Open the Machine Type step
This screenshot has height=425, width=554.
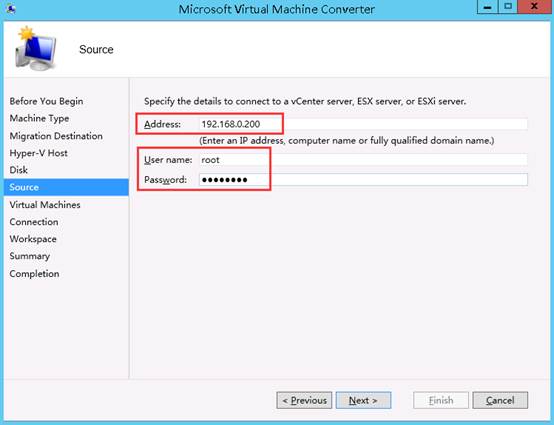(39, 118)
